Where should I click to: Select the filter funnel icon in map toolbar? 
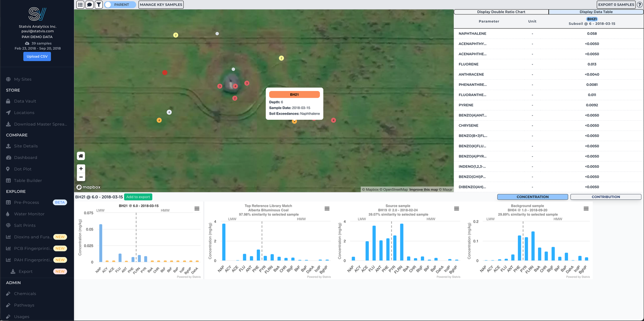[x=98, y=4]
